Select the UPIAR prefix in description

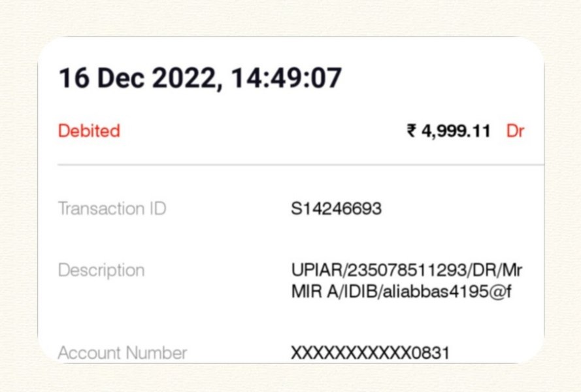tap(316, 270)
